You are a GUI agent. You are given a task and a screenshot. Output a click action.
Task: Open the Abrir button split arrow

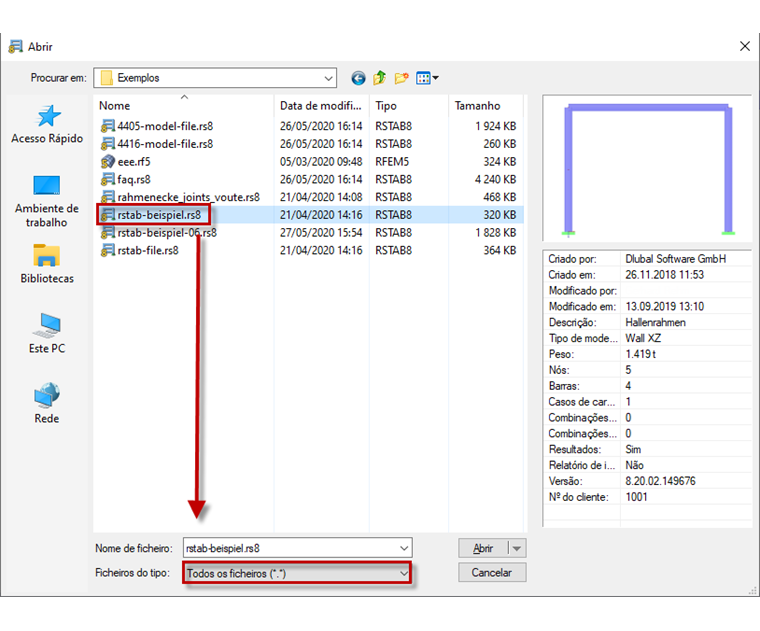point(517,549)
